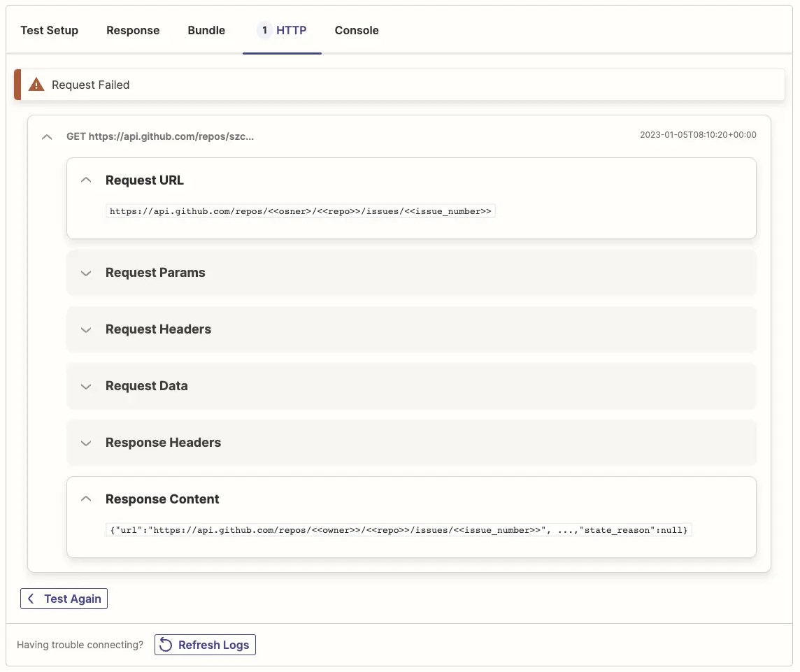Expand the Request Params section
This screenshot has height=672, width=800.
(86, 273)
